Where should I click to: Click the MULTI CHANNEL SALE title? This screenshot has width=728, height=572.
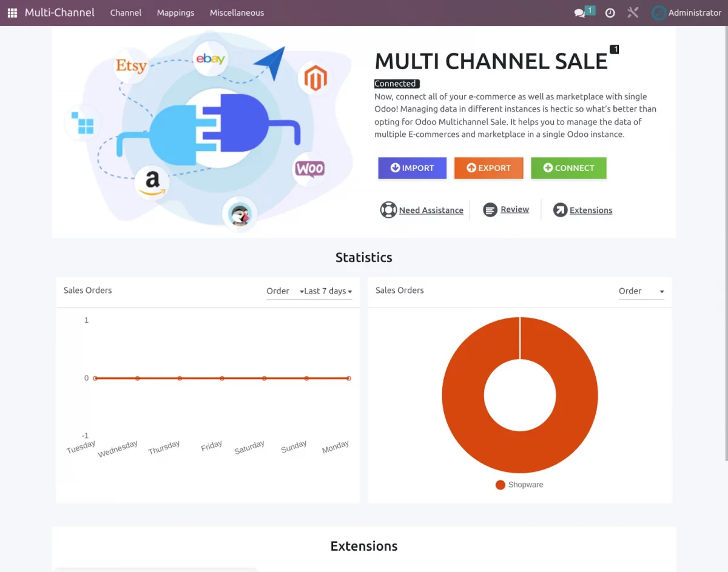pyautogui.click(x=491, y=61)
